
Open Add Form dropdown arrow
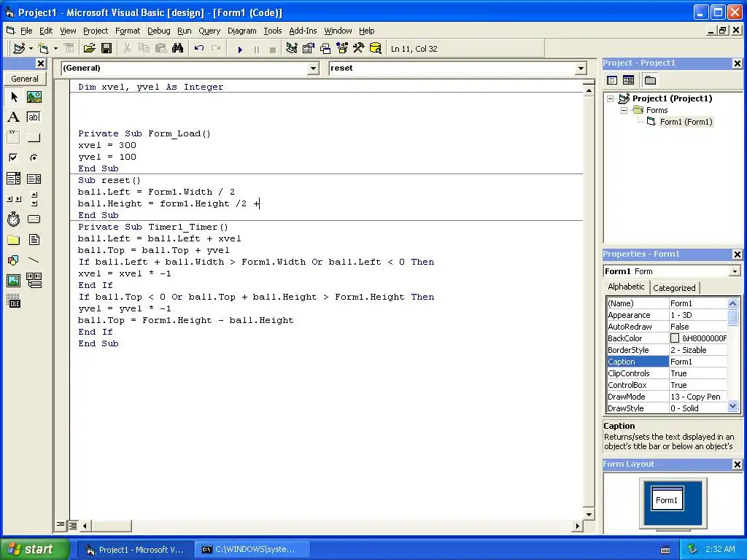pyautogui.click(x=55, y=48)
